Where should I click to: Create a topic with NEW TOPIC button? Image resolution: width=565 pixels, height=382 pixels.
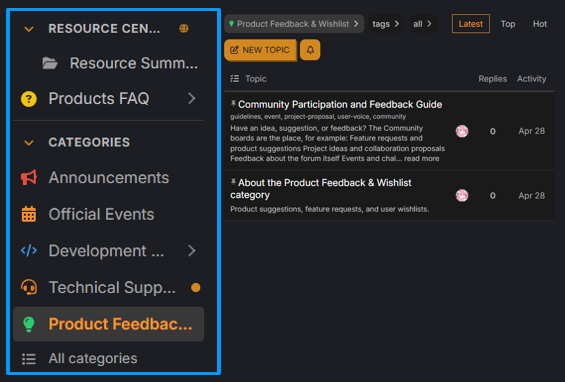coord(261,50)
